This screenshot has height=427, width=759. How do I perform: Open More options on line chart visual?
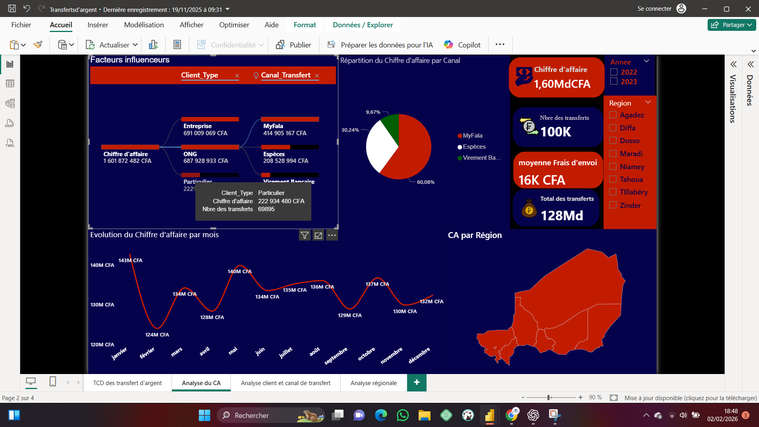tap(332, 235)
